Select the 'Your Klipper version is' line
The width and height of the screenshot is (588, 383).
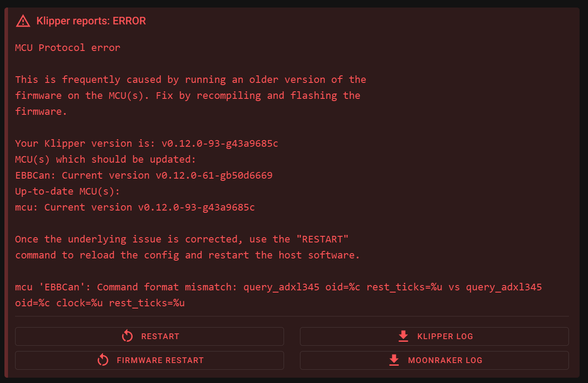tap(147, 143)
